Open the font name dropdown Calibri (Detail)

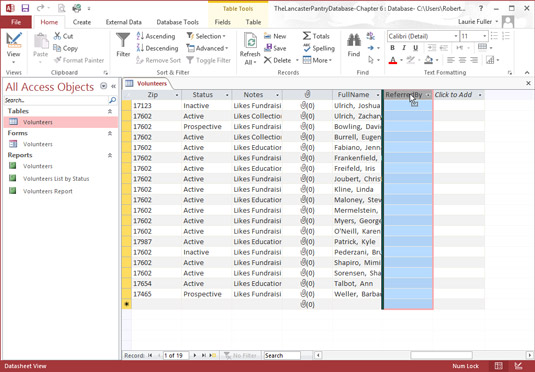click(456, 36)
